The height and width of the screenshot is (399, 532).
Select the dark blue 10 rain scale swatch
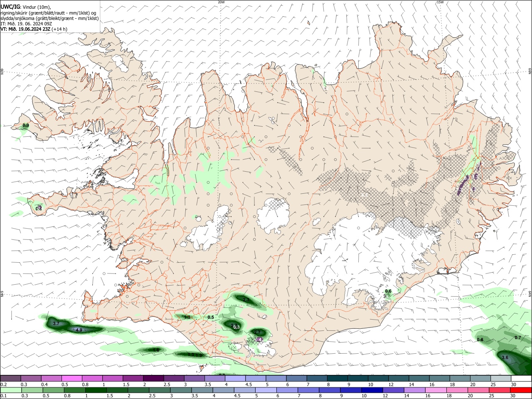[x=372, y=390]
